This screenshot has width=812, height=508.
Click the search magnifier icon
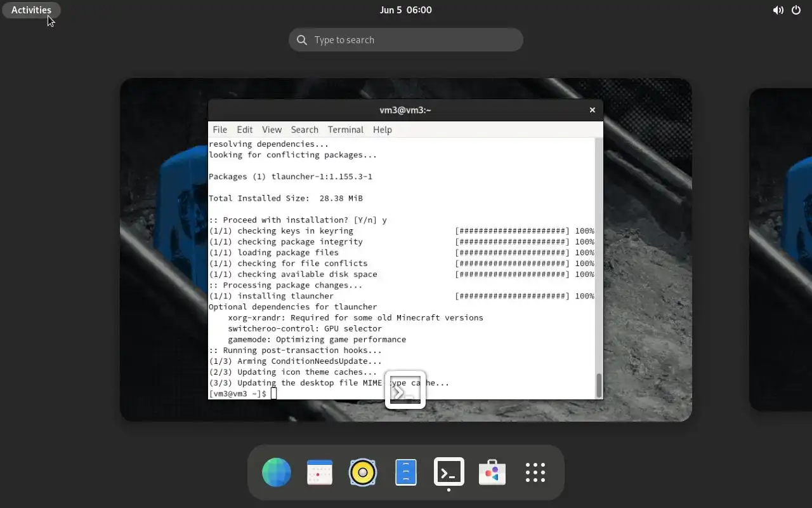click(302, 40)
